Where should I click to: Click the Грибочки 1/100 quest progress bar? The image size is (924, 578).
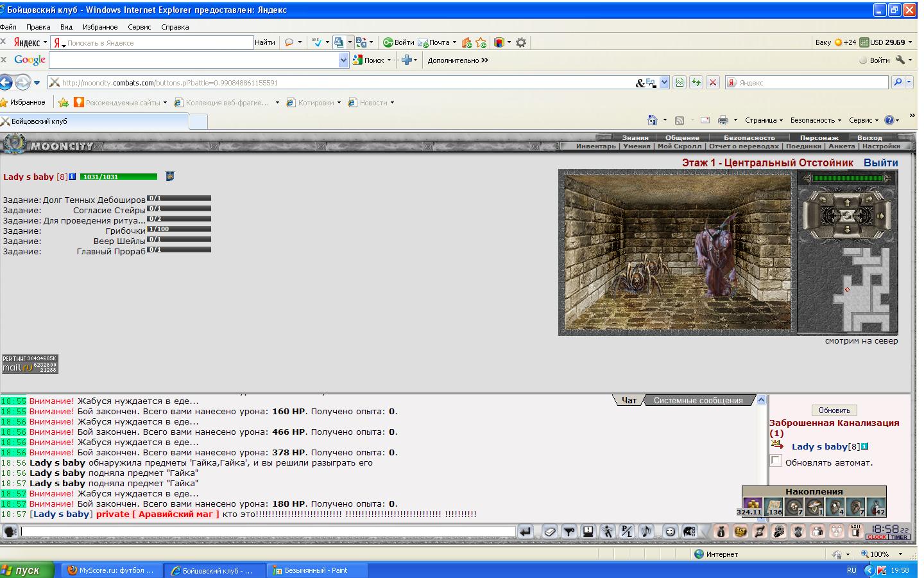pyautogui.click(x=179, y=229)
